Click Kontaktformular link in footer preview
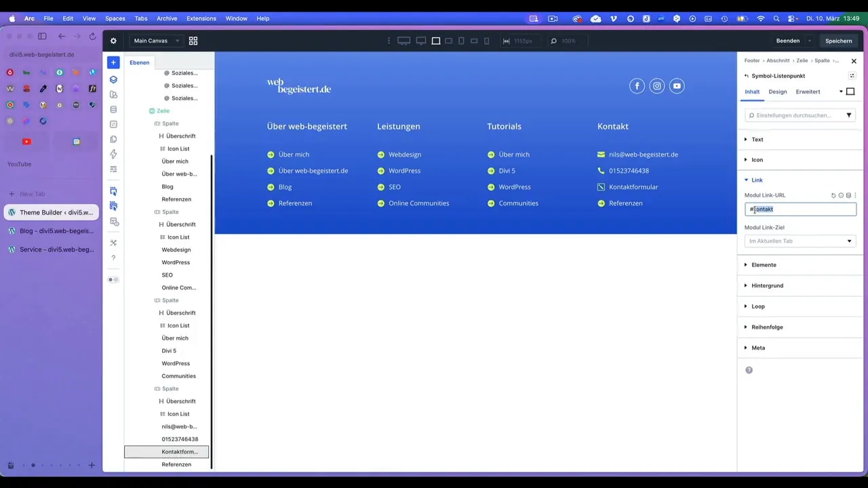Screen dimensions: 868x488 (x=633, y=187)
